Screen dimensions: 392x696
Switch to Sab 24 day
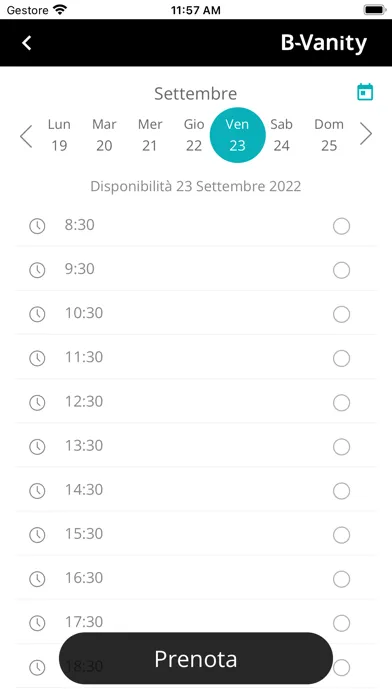pos(281,135)
